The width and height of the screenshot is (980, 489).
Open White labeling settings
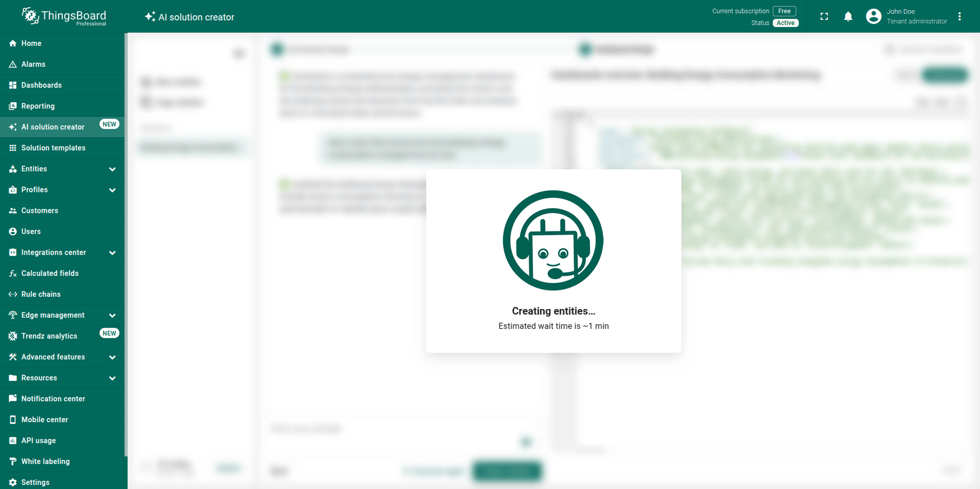45,461
